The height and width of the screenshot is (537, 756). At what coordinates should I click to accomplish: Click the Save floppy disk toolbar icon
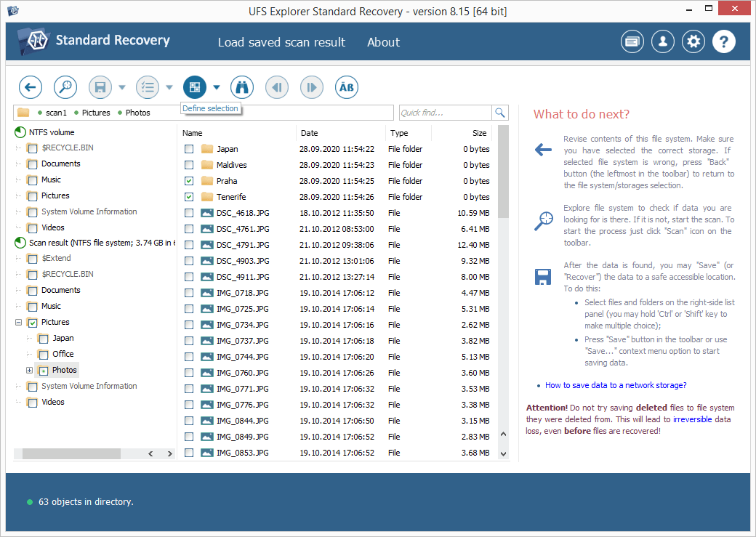click(x=100, y=87)
